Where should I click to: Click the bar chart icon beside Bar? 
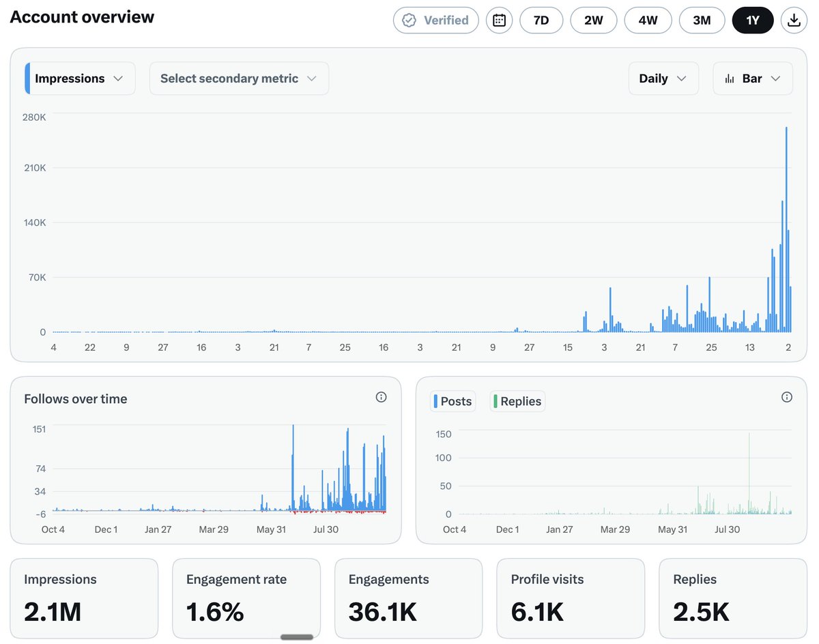point(730,78)
